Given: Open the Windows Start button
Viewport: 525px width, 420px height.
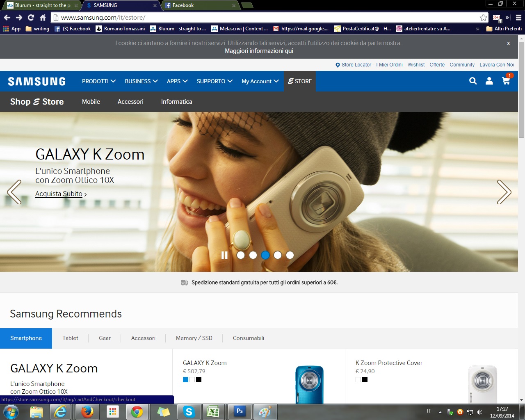Looking at the screenshot, I should [x=11, y=412].
